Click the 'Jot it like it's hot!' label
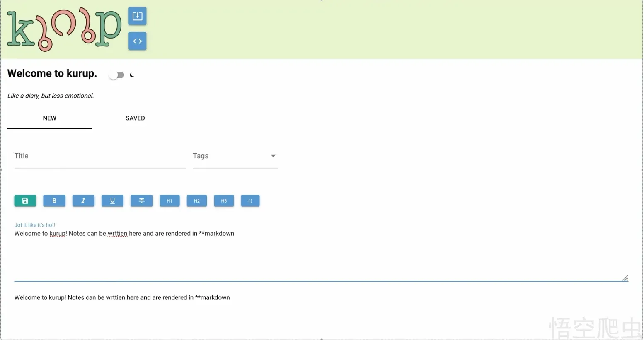644x340 pixels. click(x=35, y=225)
